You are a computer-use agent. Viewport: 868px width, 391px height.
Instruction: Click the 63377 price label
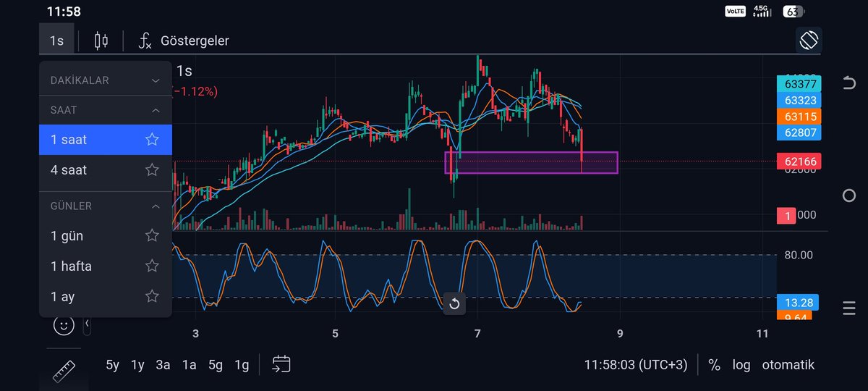click(x=800, y=85)
